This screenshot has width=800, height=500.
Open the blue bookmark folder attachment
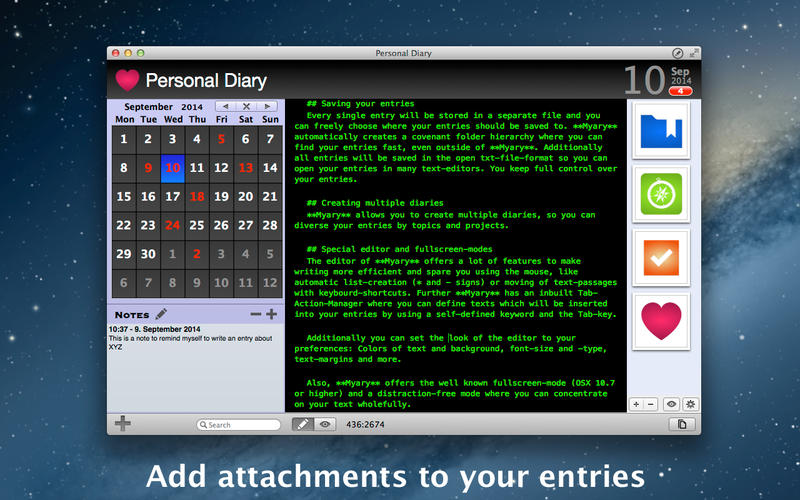coord(659,130)
